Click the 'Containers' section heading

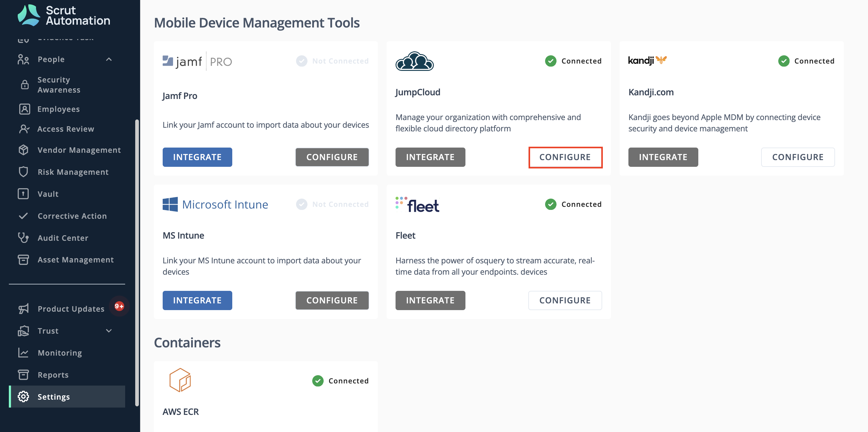(187, 342)
